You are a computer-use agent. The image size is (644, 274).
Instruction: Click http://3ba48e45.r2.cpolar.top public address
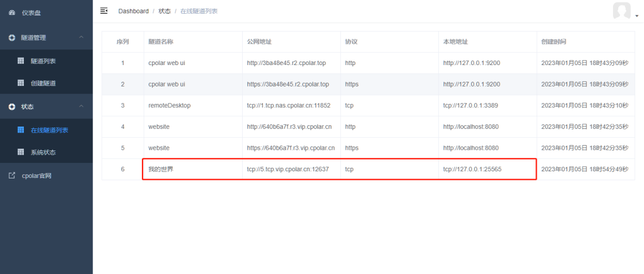click(287, 63)
